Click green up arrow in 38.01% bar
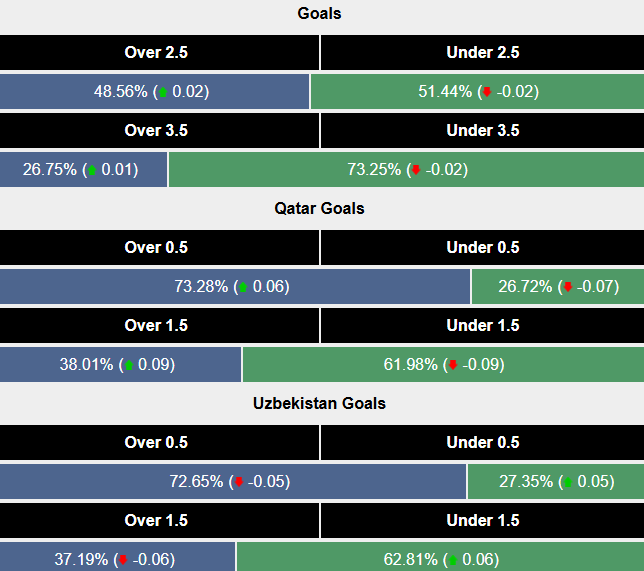 click(128, 365)
